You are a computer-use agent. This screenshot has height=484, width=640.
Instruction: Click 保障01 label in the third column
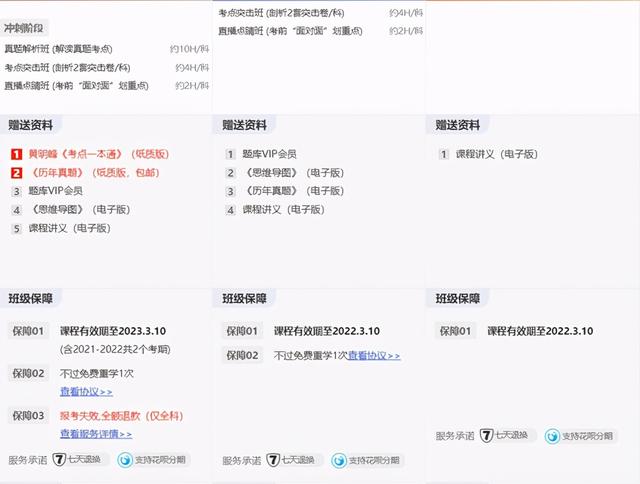(x=455, y=331)
